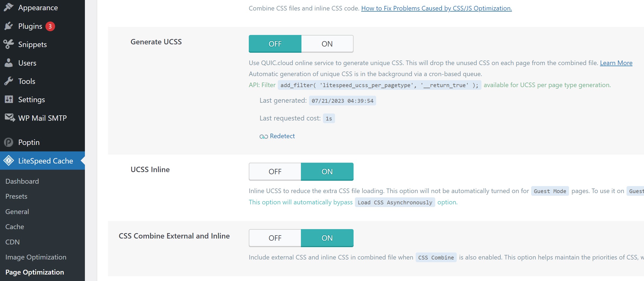
Task: Click the Appearance paintbrush icon
Action: pyautogui.click(x=9, y=7)
